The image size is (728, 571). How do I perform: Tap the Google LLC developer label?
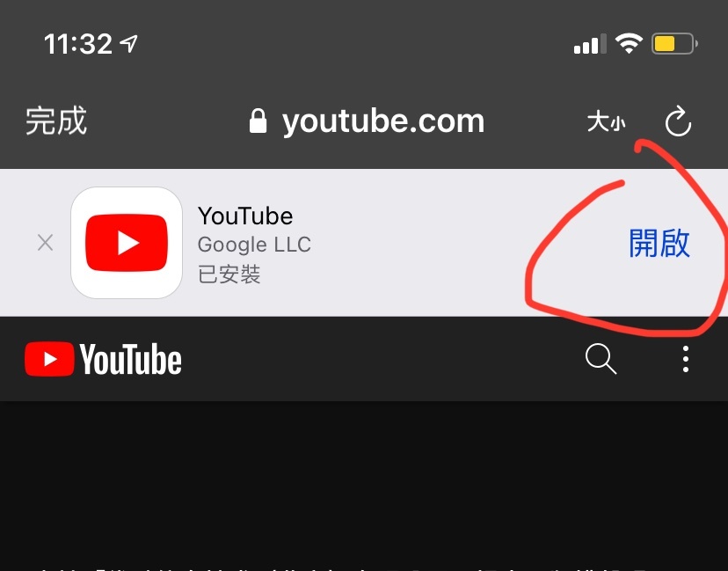coord(254,245)
